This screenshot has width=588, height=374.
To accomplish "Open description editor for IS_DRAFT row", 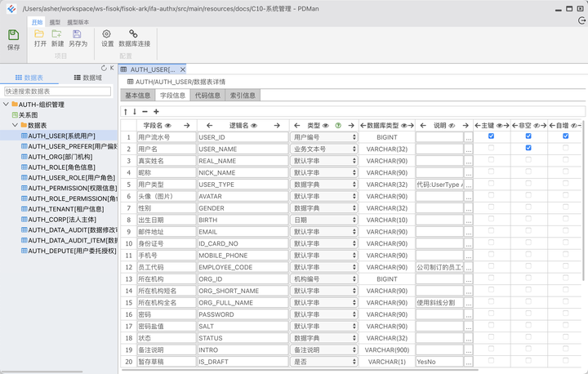I will pos(469,362).
